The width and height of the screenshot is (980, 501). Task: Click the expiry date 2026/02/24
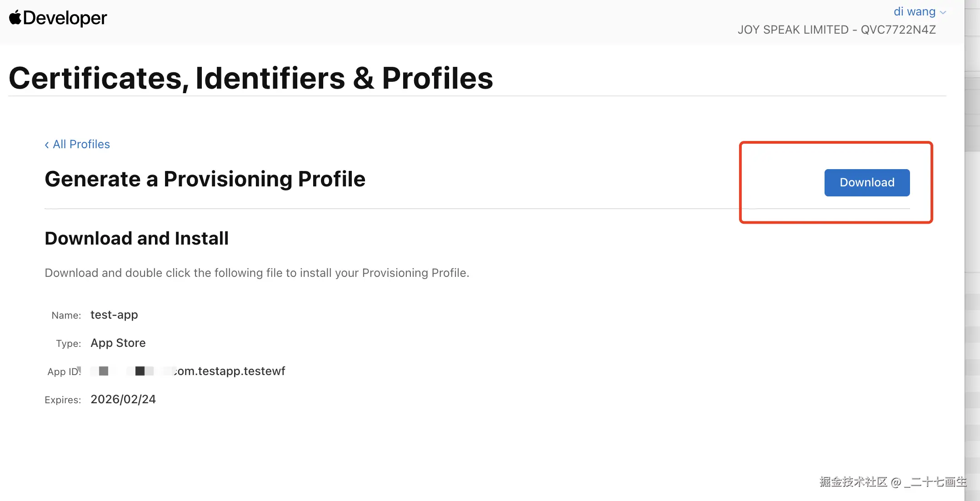coord(123,400)
